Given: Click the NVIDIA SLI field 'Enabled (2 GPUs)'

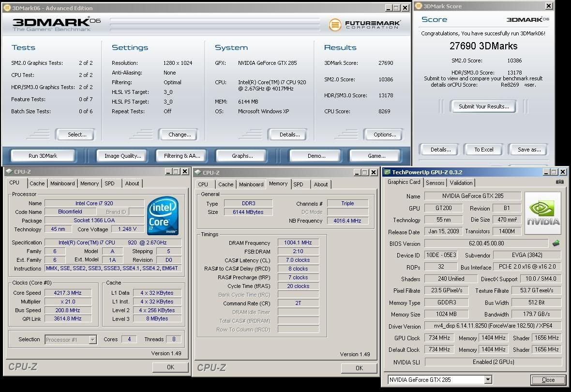Looking at the screenshot, I should [x=493, y=362].
